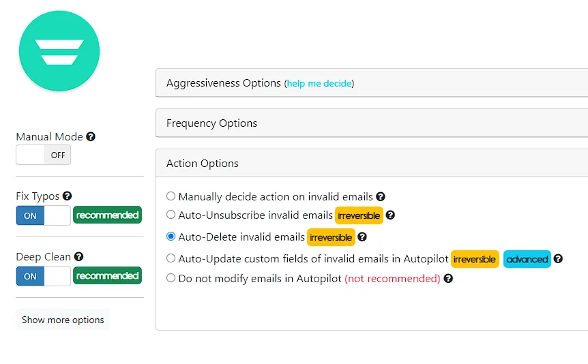The height and width of the screenshot is (364, 588).
Task: Toggle the Manual Mode switch on
Action: pyautogui.click(x=43, y=155)
